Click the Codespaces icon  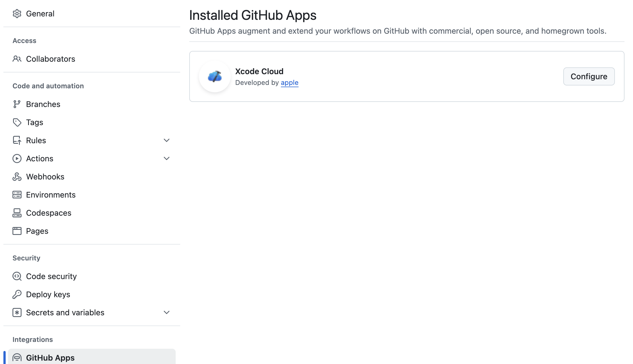(17, 213)
